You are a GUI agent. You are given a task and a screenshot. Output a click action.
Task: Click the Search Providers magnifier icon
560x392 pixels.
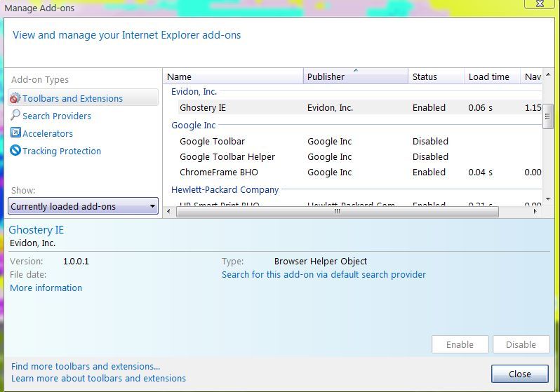pyautogui.click(x=15, y=116)
